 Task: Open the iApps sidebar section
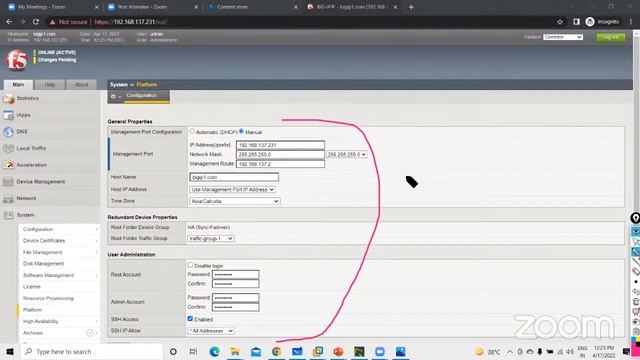pyautogui.click(x=23, y=115)
